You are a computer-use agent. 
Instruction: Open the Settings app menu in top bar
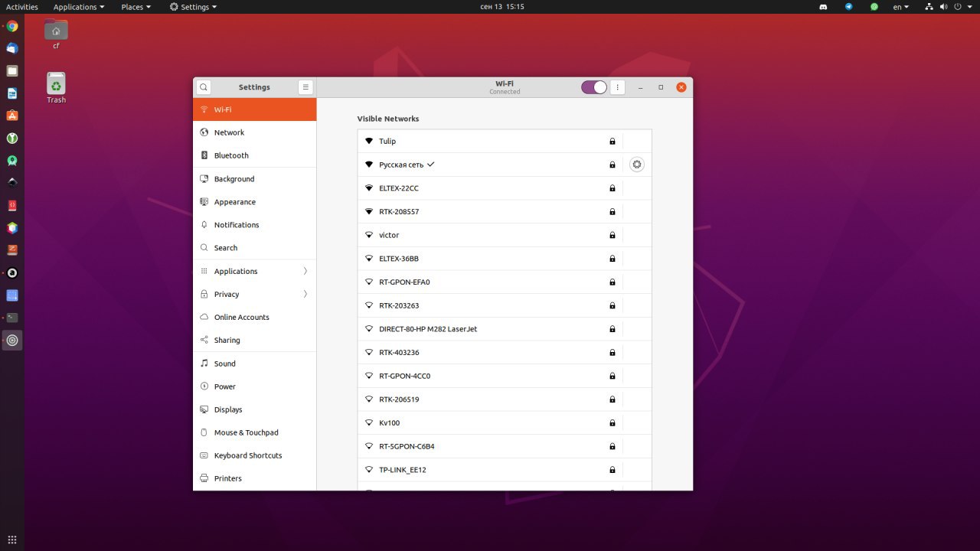coord(193,7)
